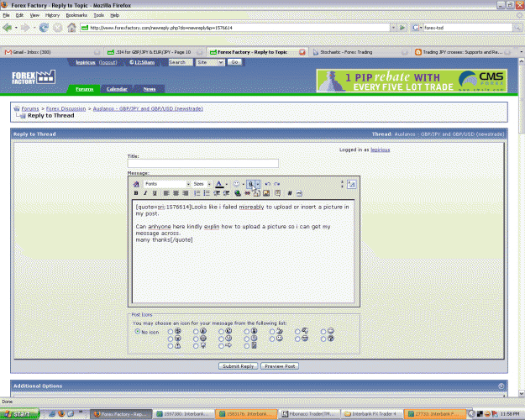Wrap text in code tags (# icon)
This screenshot has height=420, width=525.
pos(290,193)
